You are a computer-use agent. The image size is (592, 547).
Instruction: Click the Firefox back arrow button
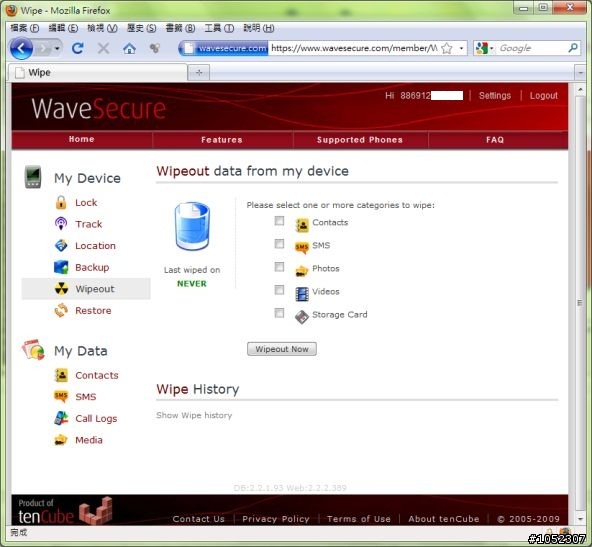(21, 48)
